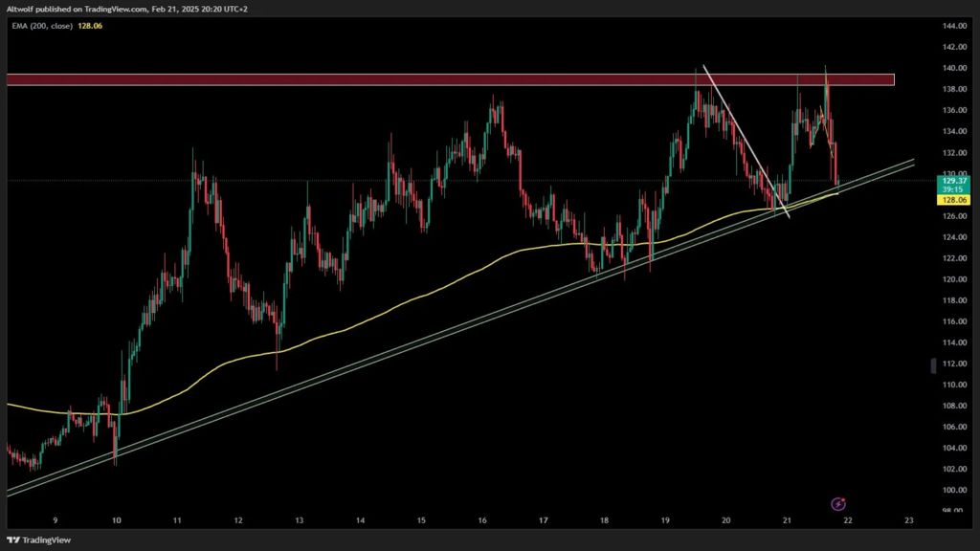The height and width of the screenshot is (551, 980).
Task: Click date label 23 on time axis
Action: 909,519
